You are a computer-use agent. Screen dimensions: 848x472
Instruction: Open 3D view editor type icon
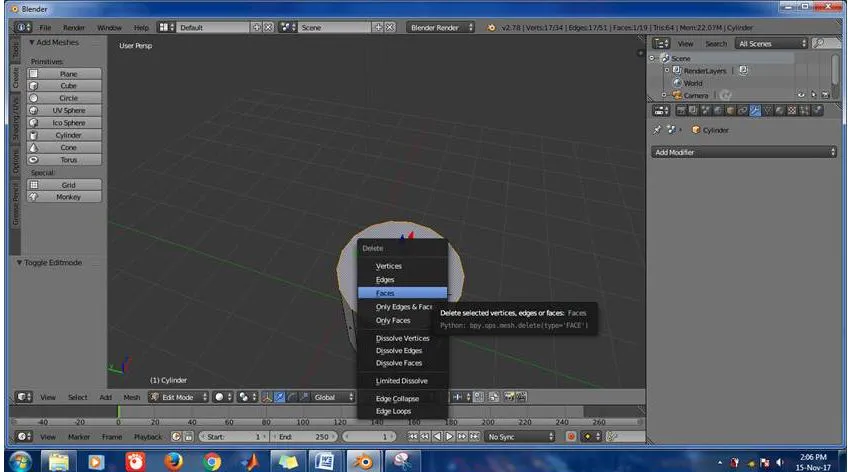[x=23, y=397]
